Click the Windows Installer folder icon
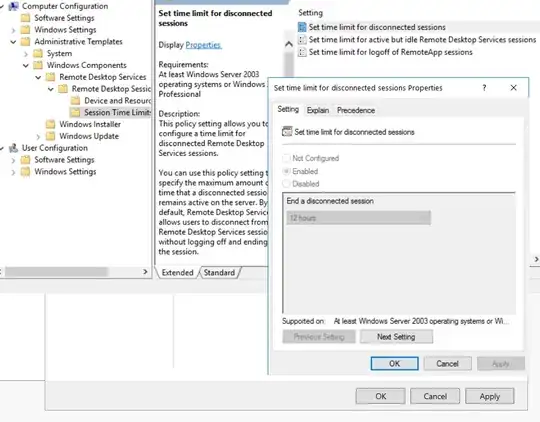The height and width of the screenshot is (422, 540). (x=50, y=124)
